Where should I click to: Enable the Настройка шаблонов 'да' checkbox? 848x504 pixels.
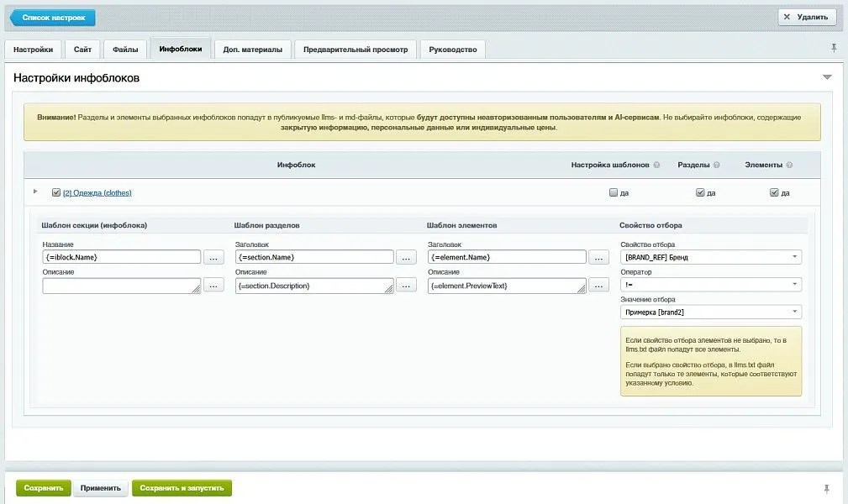coord(613,192)
